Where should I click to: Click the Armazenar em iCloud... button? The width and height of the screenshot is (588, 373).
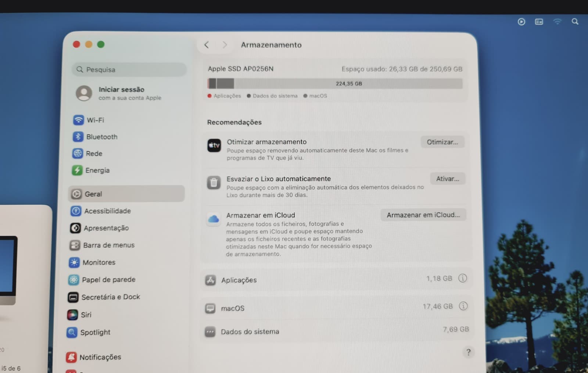click(423, 215)
